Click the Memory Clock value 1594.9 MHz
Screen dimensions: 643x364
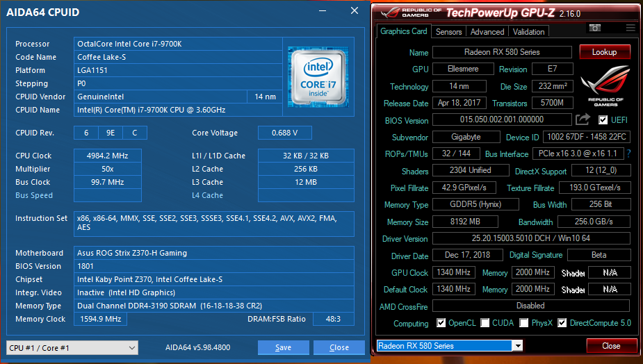pos(101,319)
